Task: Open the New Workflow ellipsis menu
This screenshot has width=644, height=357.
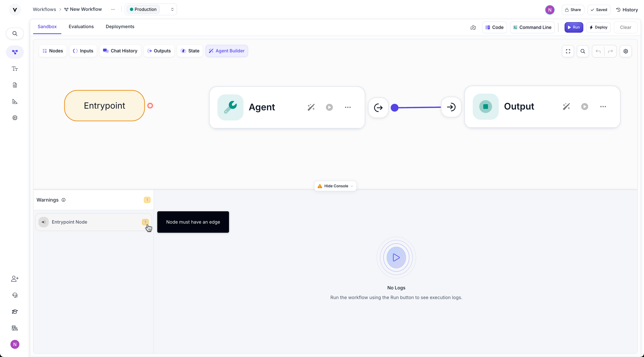Action: [113, 10]
